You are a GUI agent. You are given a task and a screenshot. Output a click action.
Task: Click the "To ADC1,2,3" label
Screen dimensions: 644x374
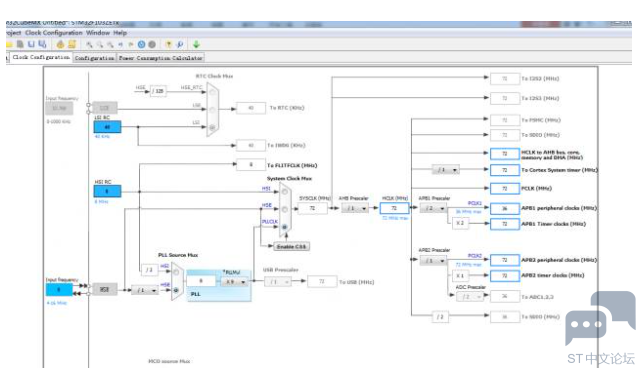point(538,297)
